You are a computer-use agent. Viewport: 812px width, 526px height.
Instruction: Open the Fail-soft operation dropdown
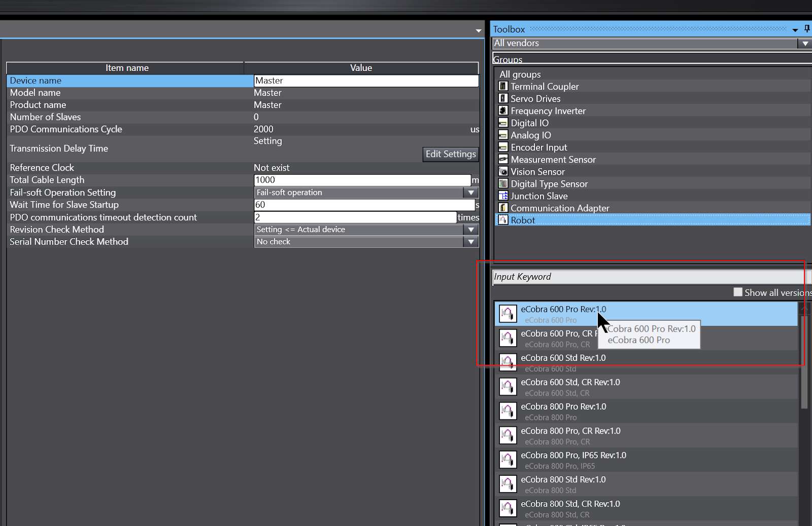coord(471,192)
